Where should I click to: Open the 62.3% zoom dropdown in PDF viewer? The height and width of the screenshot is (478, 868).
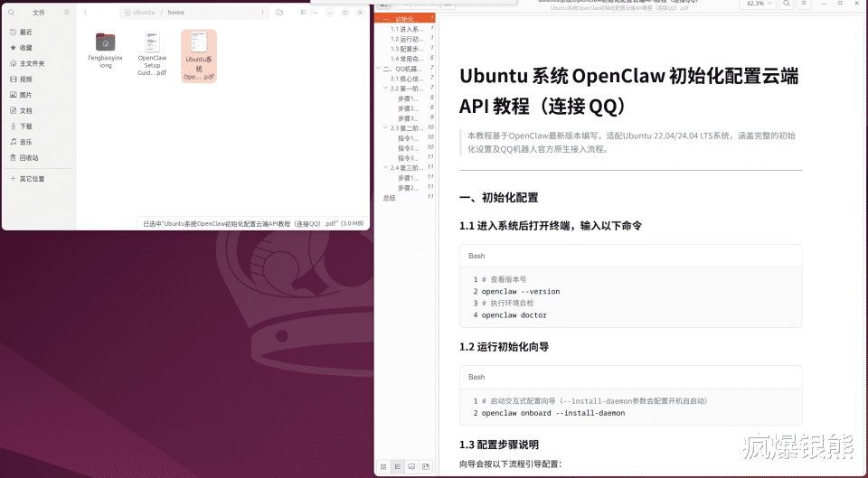759,4
